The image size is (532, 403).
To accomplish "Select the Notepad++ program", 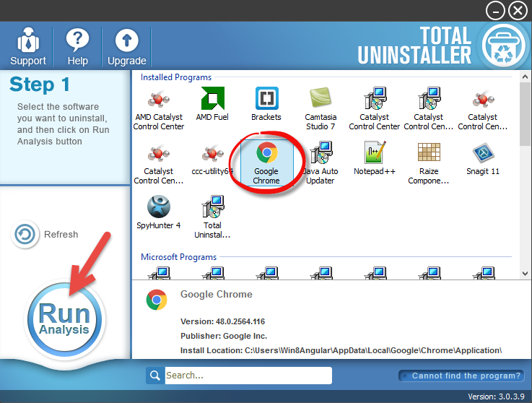I will point(375,158).
